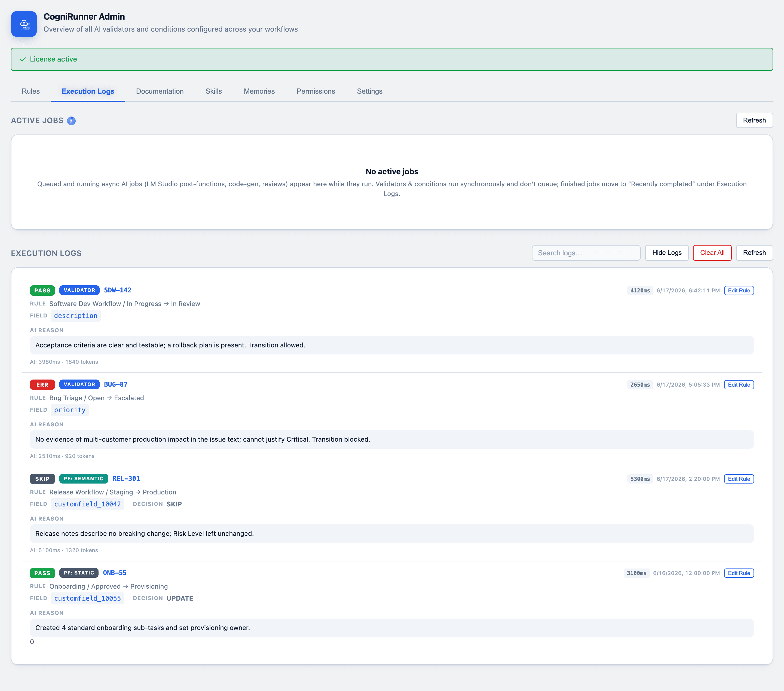Open the Active Jobs help icon
Screen dimensions: 784x691
[71, 121]
